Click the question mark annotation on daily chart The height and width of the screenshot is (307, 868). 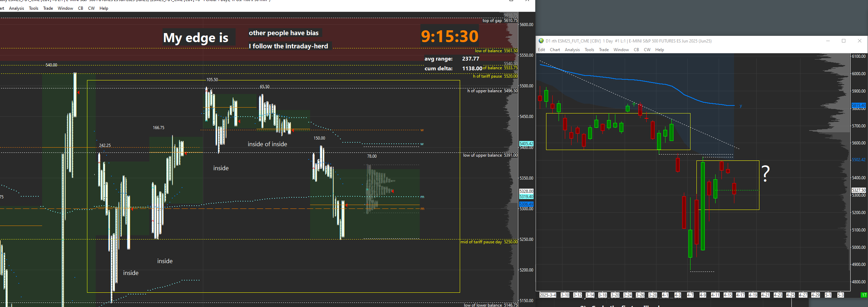766,173
